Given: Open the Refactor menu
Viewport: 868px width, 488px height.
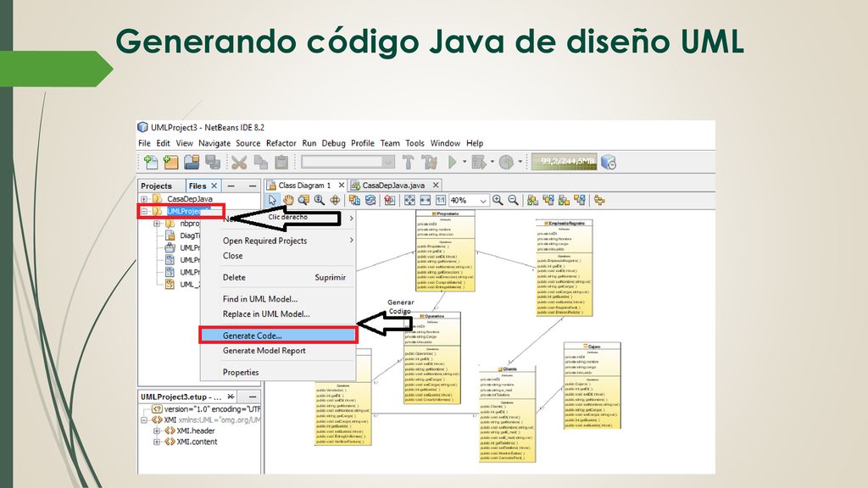Looking at the screenshot, I should [281, 142].
